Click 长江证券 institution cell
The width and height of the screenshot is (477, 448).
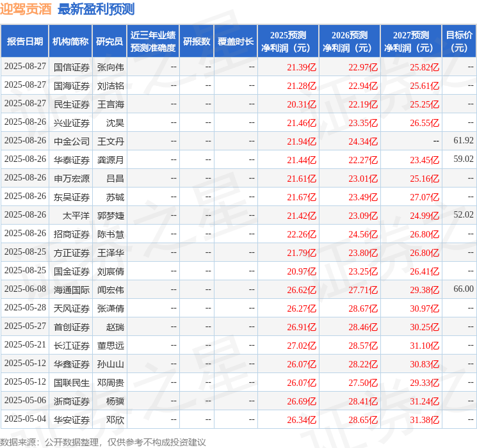72,346
